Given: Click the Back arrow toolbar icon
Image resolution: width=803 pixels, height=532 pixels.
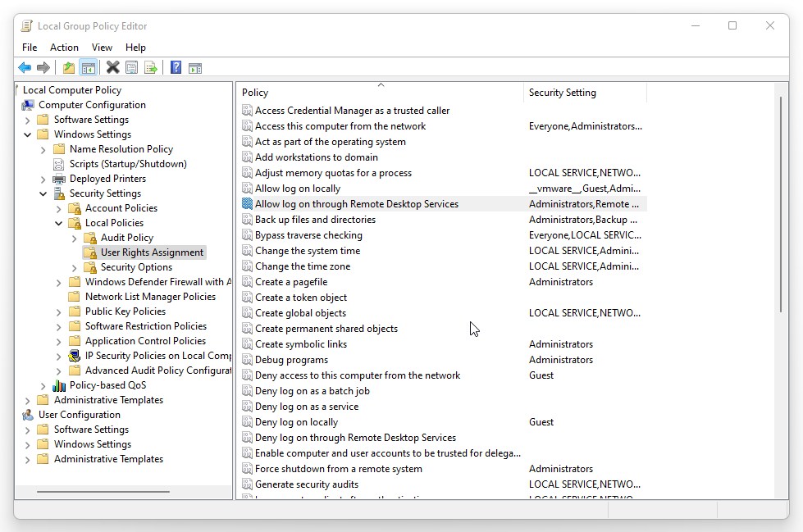Looking at the screenshot, I should 24,67.
